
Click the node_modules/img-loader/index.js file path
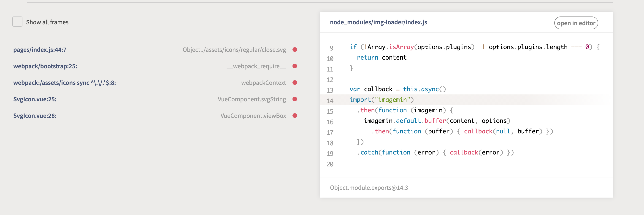pyautogui.click(x=379, y=22)
